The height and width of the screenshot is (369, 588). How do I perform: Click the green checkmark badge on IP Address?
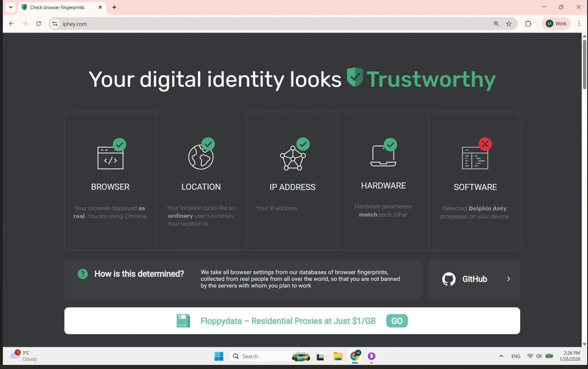(303, 144)
